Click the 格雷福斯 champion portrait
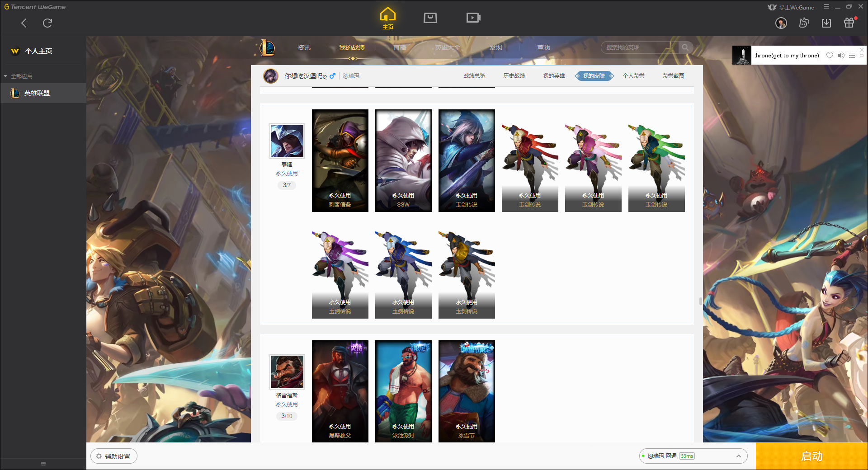Image resolution: width=868 pixels, height=470 pixels. (287, 372)
